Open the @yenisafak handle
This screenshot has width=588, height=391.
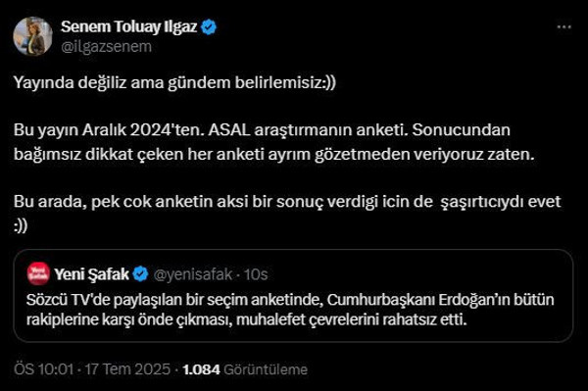point(193,274)
